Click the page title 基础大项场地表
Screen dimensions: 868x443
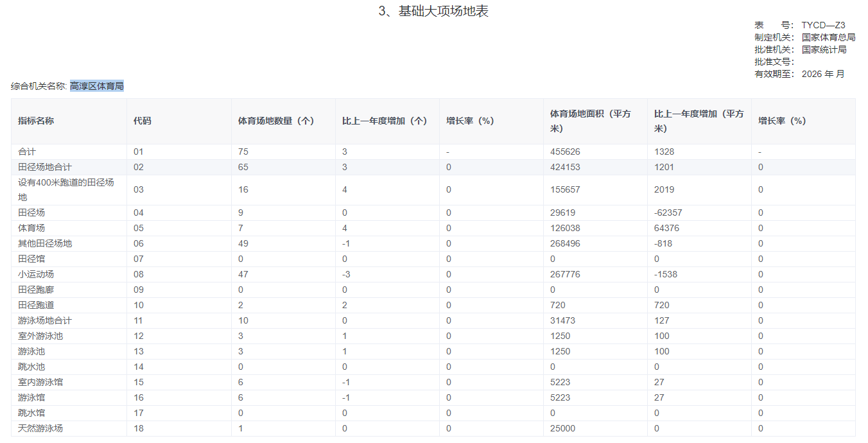[x=434, y=12]
